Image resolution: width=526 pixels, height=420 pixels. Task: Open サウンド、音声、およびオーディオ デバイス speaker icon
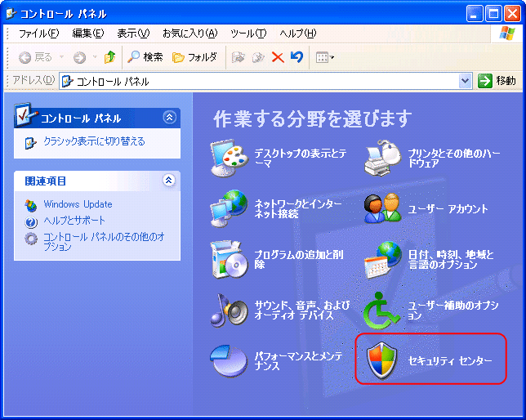(x=230, y=311)
